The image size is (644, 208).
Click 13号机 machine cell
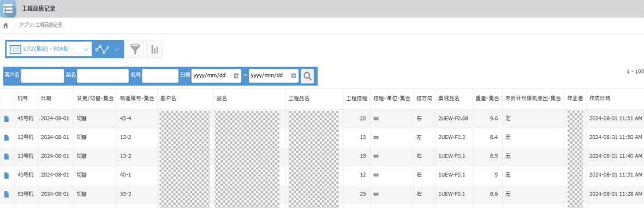pyautogui.click(x=26, y=156)
